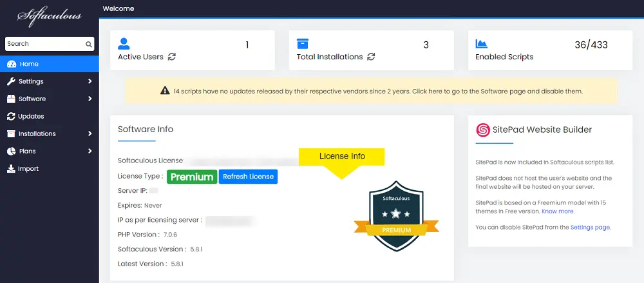This screenshot has width=644, height=283.
Task: Click the License Type label
Action: [x=140, y=176]
